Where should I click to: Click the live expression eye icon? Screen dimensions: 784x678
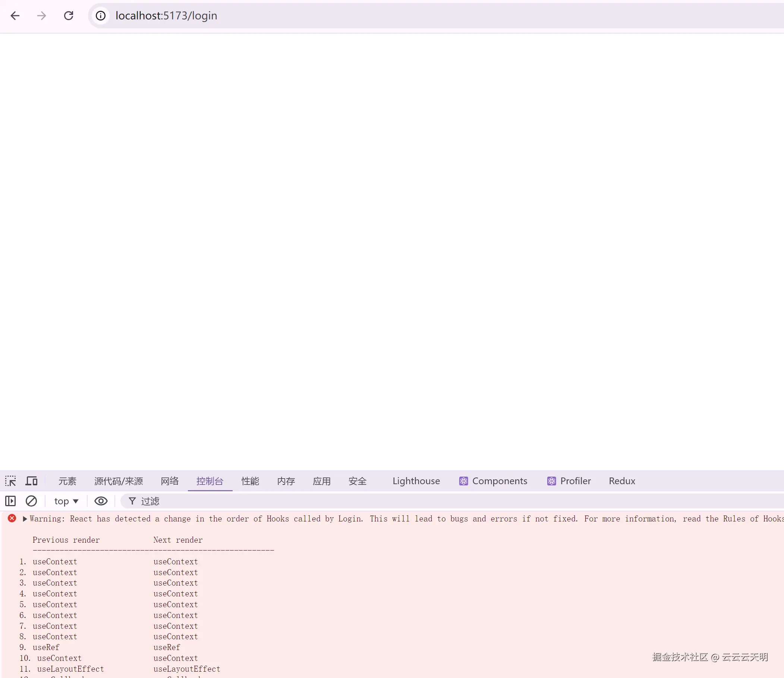(x=101, y=501)
